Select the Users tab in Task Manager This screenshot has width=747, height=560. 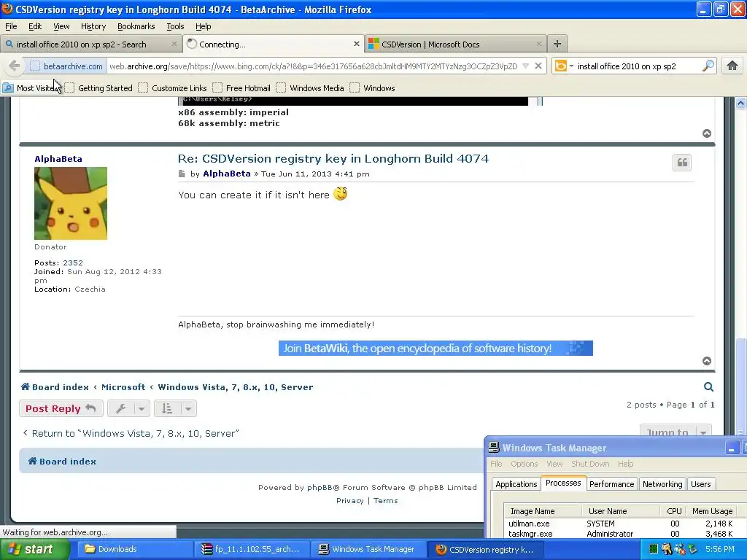(700, 484)
